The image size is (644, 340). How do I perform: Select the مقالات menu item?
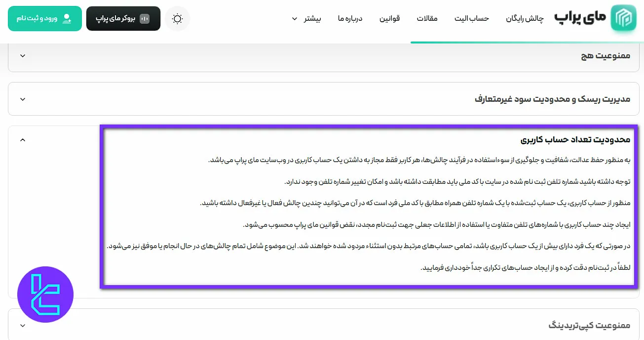coord(427,18)
